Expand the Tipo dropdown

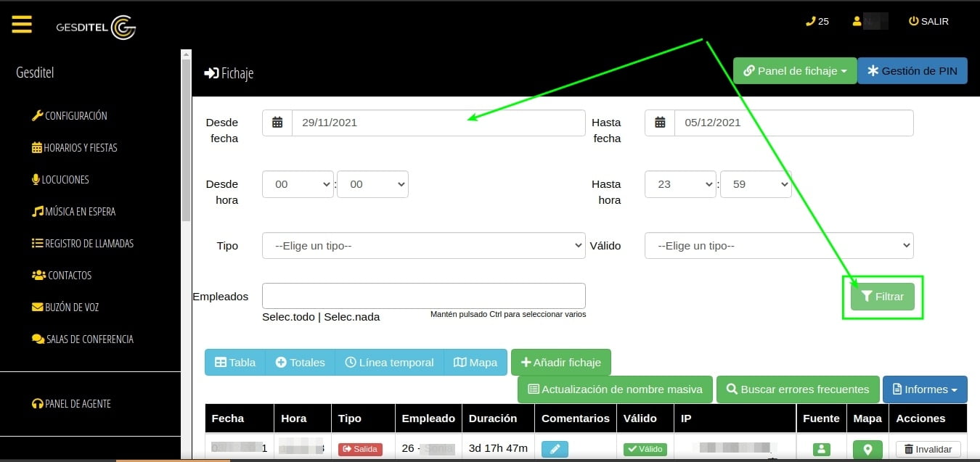[x=423, y=246]
